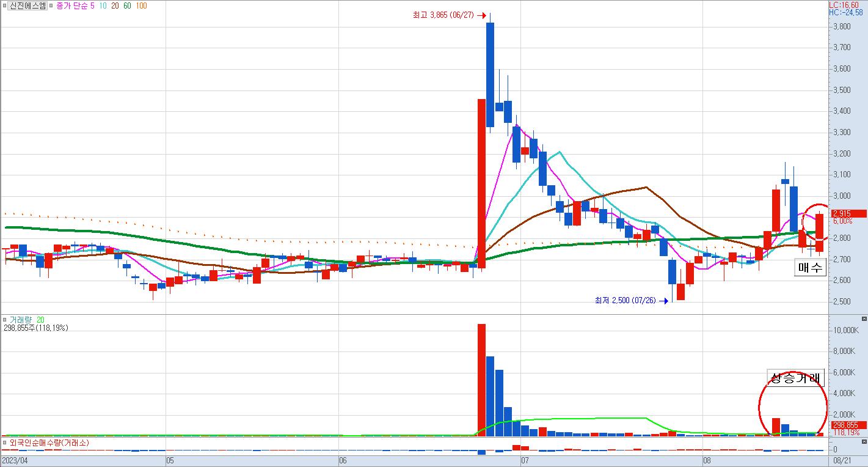This screenshot has height=467, width=868.
Task: Click the 외국인순매수량(거래소) indicator title
Action: 49,442
